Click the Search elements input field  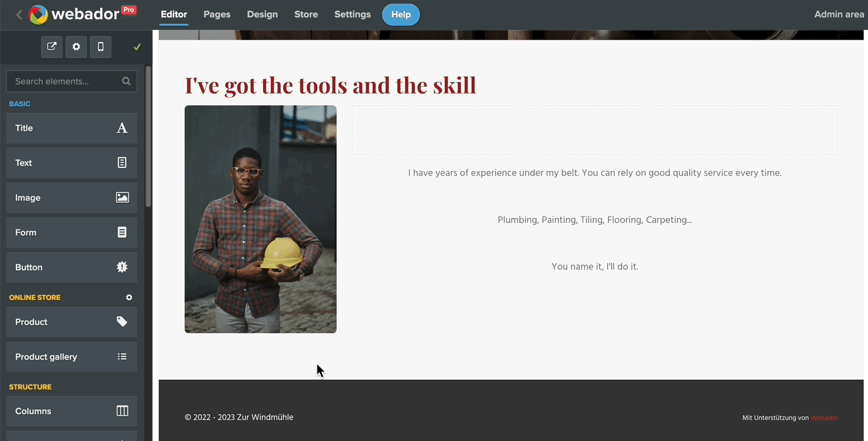pos(66,81)
